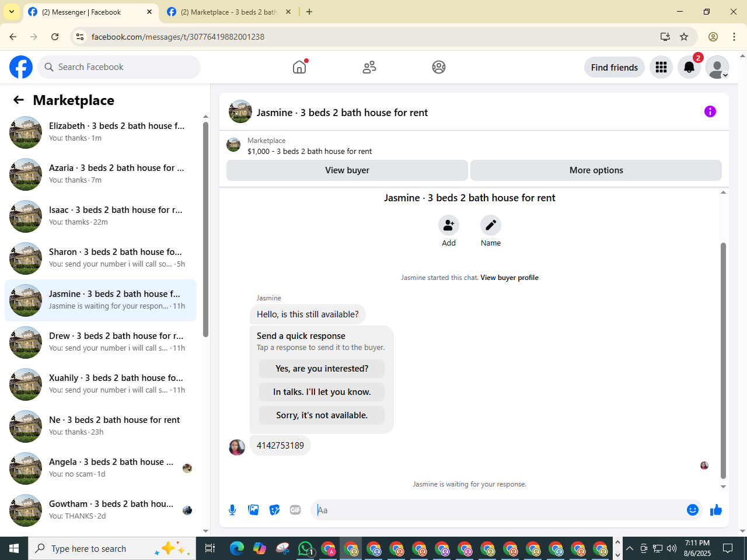Open the Windows Start menu
The height and width of the screenshot is (560, 747).
pyautogui.click(x=14, y=548)
